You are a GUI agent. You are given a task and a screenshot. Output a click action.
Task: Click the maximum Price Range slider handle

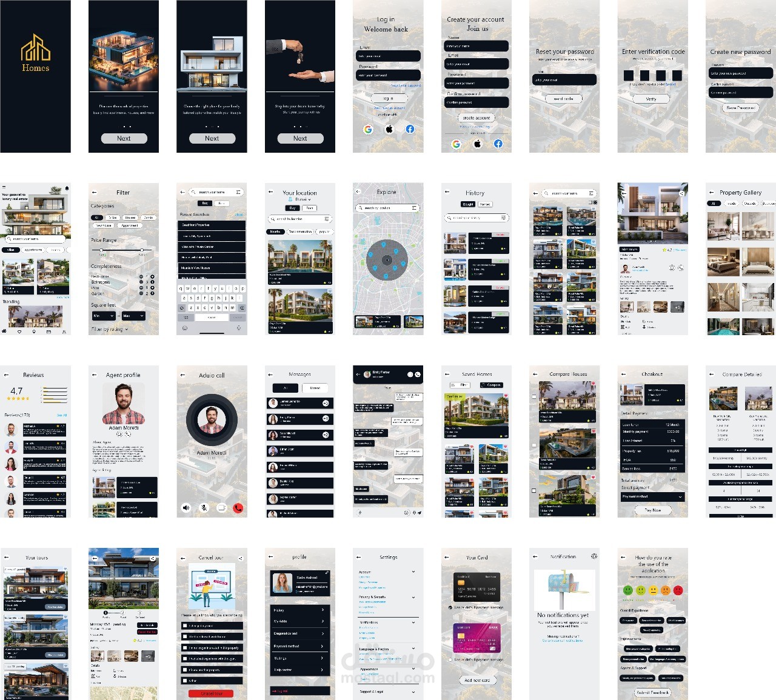[142, 250]
